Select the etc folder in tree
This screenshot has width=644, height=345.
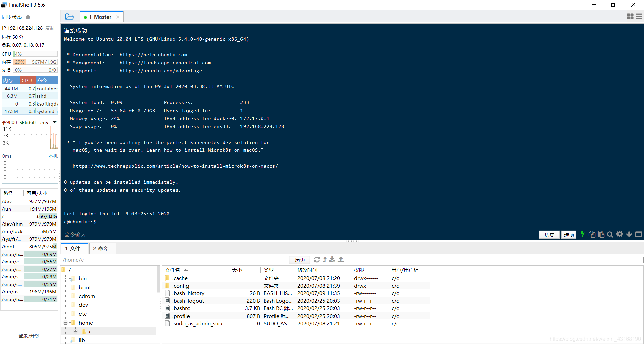pos(83,314)
